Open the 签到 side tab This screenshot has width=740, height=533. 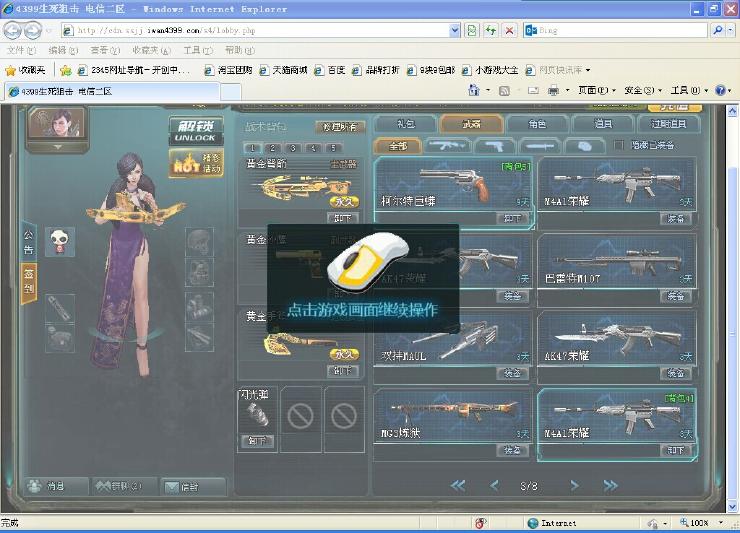tap(29, 283)
